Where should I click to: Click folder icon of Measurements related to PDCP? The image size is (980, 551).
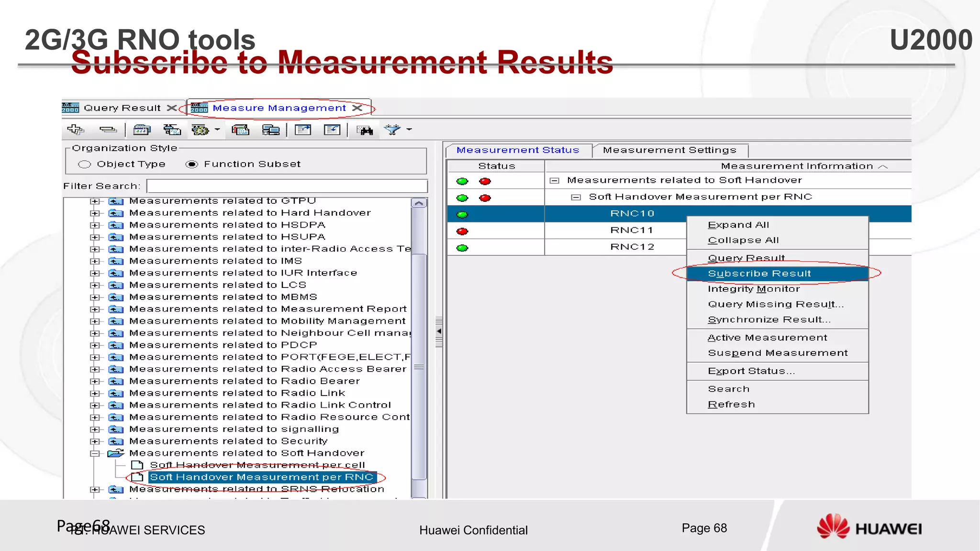116,345
